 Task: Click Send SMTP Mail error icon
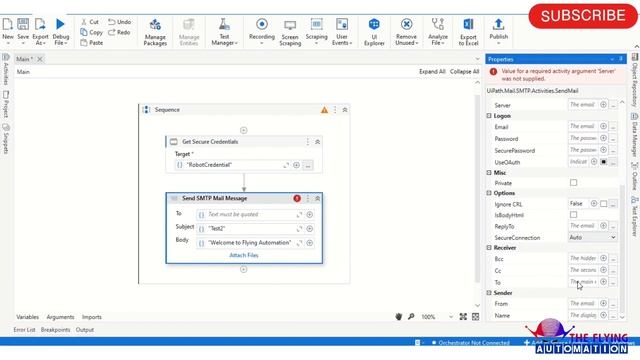click(297, 198)
